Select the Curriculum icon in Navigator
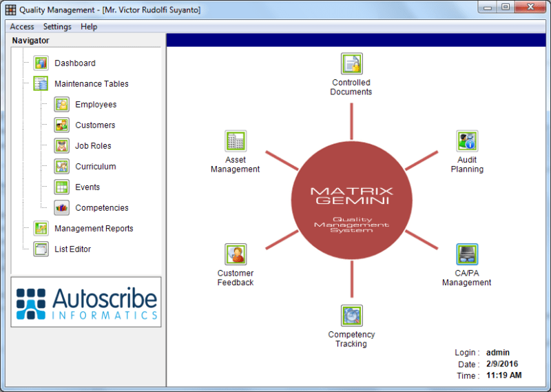The width and height of the screenshot is (551, 392). pos(62,167)
